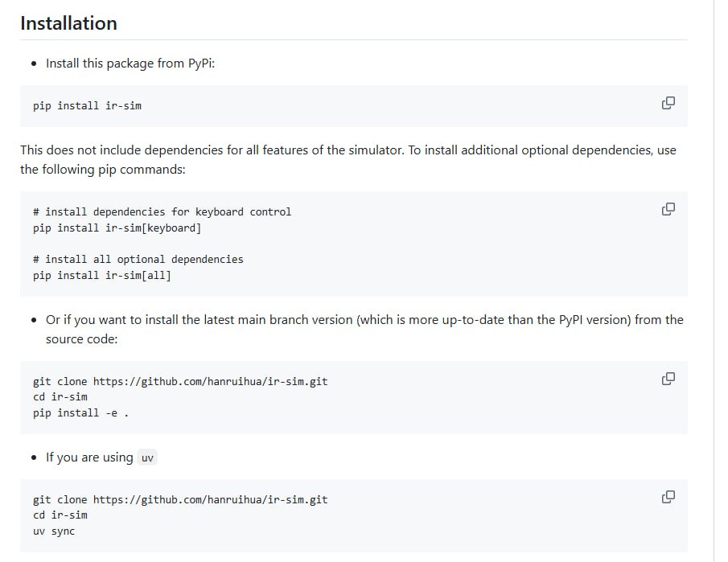Copy the optional dependencies code block
This screenshot has width=728, height=562.
[668, 209]
